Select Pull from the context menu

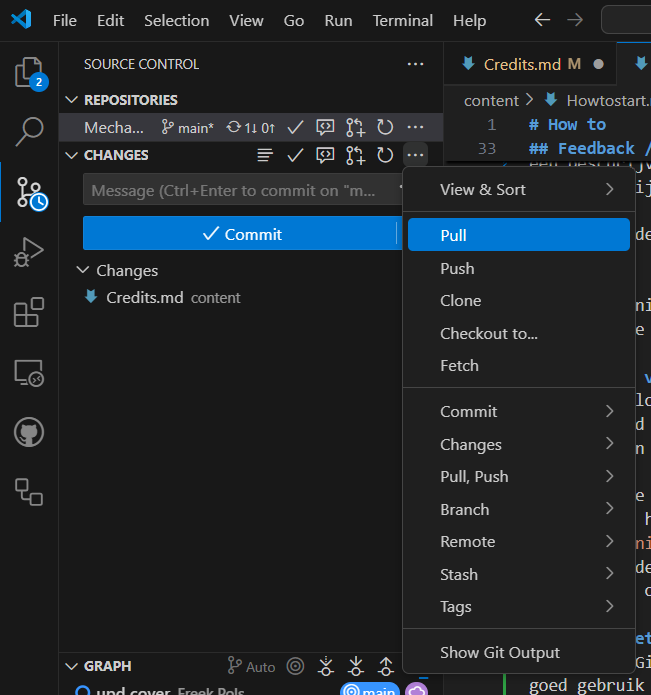point(519,234)
